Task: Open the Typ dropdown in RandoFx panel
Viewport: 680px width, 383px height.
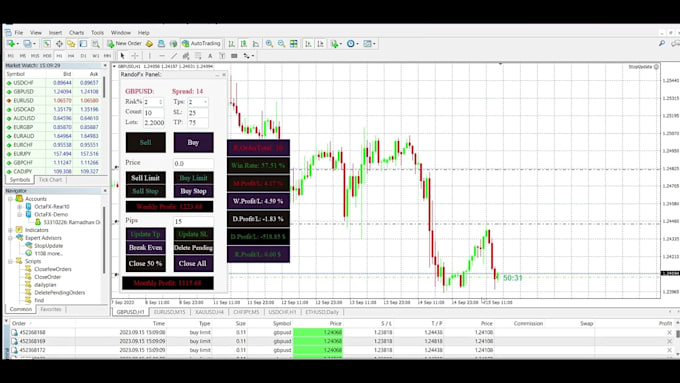Action: pos(198,102)
